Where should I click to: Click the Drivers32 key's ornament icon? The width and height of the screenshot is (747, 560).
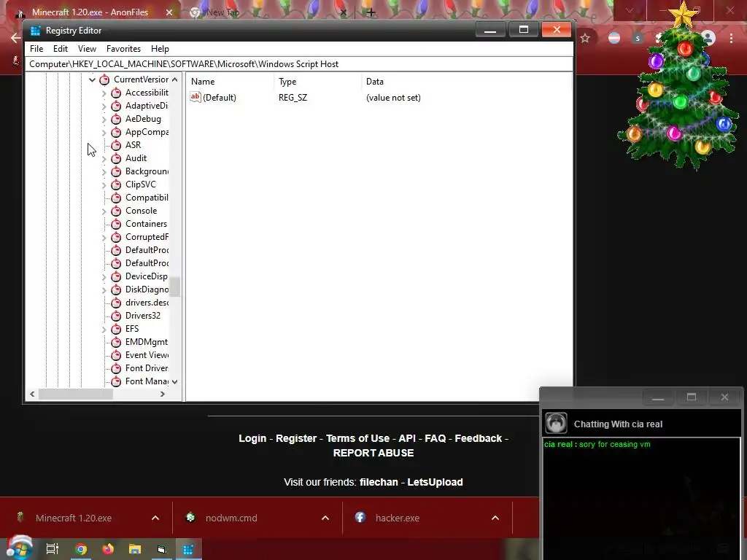[116, 316]
